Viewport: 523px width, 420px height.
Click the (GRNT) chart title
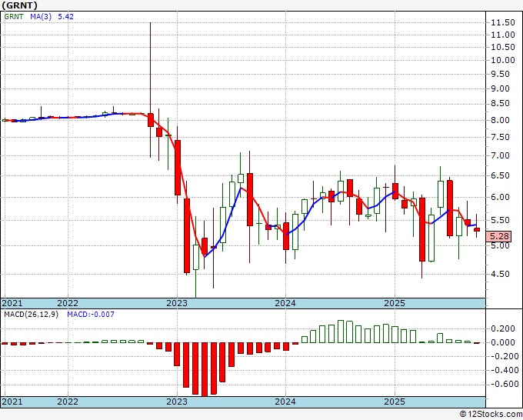(20, 5)
